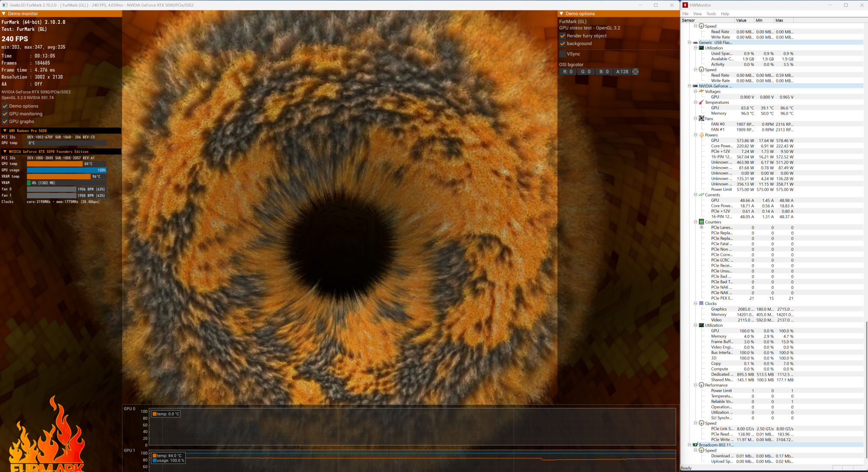
Task: Click the Broadcom 802.11 network adapter icon
Action: coord(695,445)
